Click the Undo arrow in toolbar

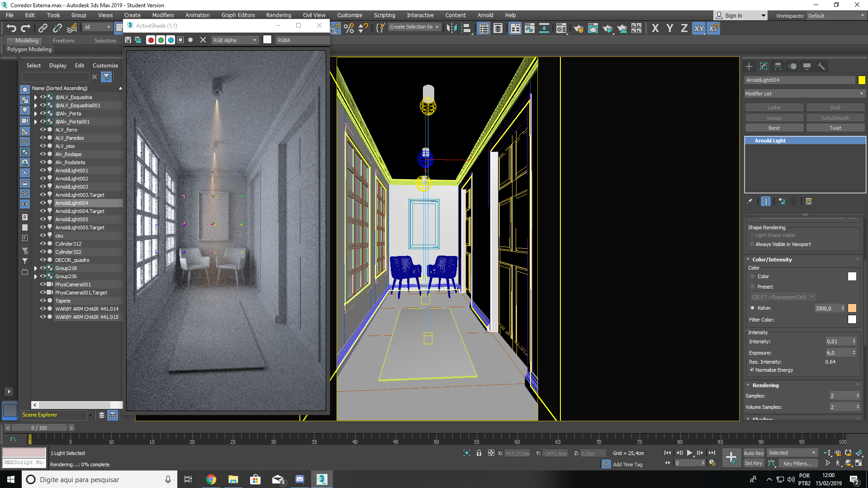tap(11, 28)
